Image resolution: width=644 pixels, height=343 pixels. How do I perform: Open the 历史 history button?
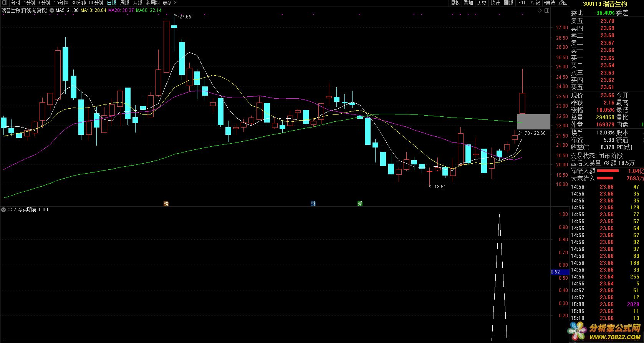(x=482, y=3)
